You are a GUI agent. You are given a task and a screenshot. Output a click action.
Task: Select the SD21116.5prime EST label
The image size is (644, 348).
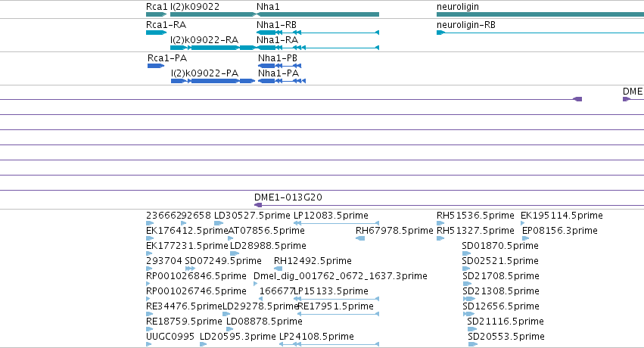click(506, 322)
